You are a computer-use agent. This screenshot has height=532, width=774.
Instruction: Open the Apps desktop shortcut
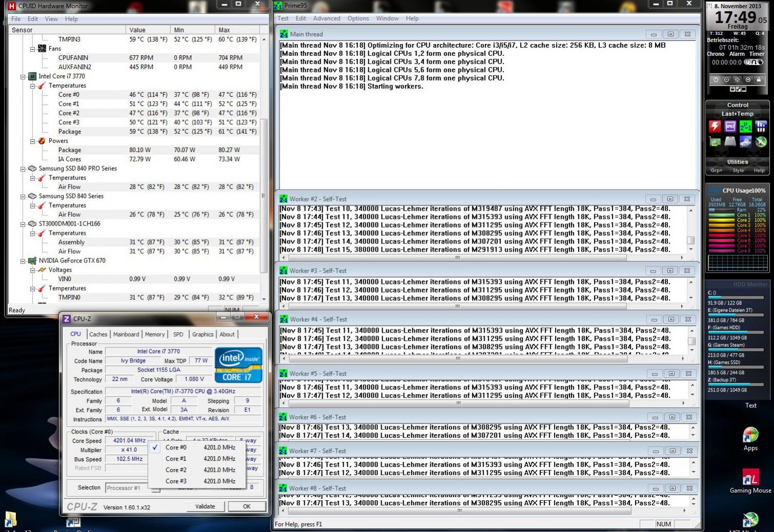[750, 439]
